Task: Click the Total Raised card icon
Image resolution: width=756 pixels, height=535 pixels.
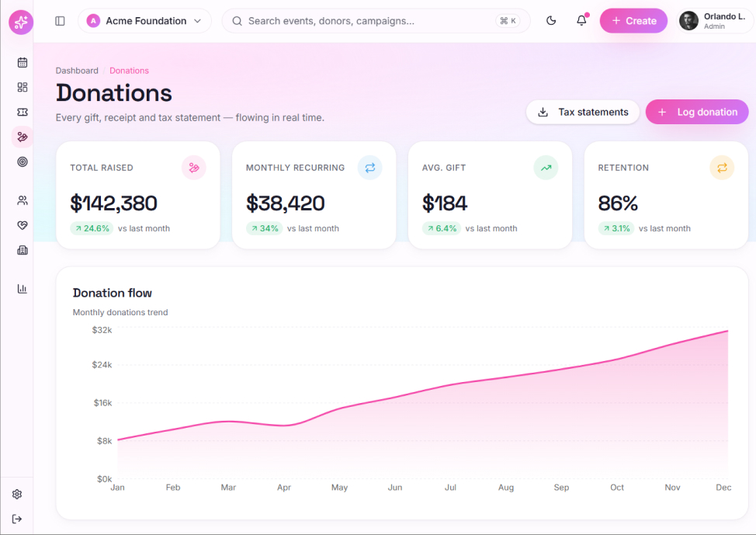Action: [194, 168]
